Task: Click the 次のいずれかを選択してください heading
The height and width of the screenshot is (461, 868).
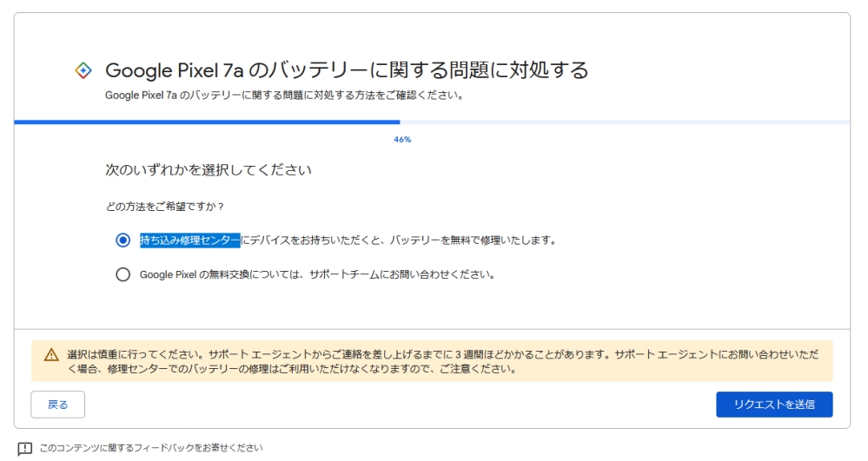Action: pos(209,170)
